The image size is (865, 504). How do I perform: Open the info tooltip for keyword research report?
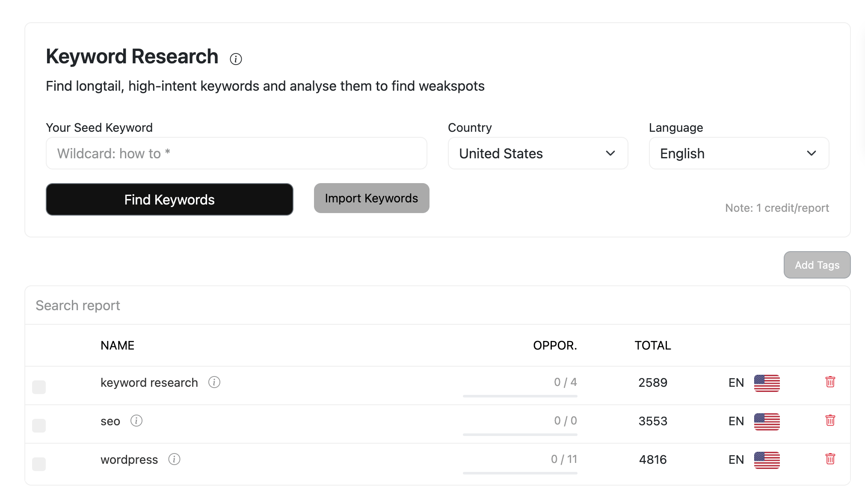point(214,382)
